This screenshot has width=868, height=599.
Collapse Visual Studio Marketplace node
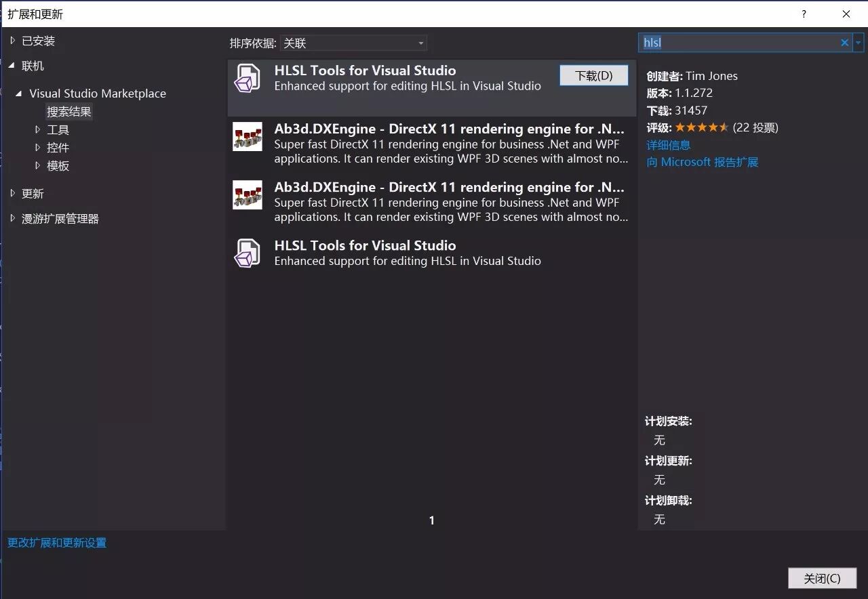click(x=20, y=94)
